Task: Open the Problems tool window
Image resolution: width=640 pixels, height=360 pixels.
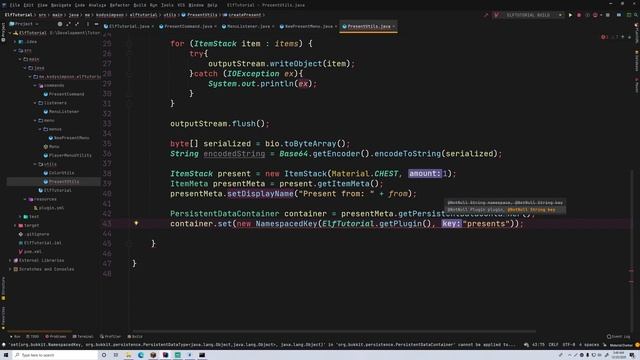Action: click(x=56, y=337)
